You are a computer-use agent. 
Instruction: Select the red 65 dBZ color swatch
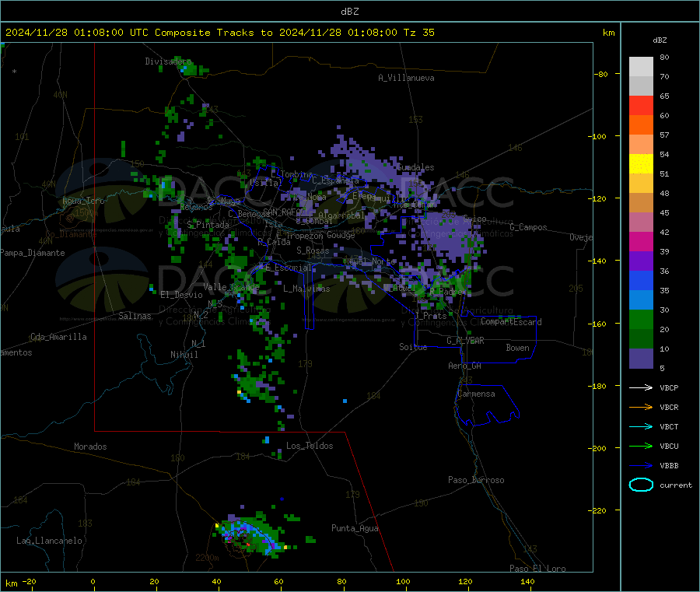point(641,105)
